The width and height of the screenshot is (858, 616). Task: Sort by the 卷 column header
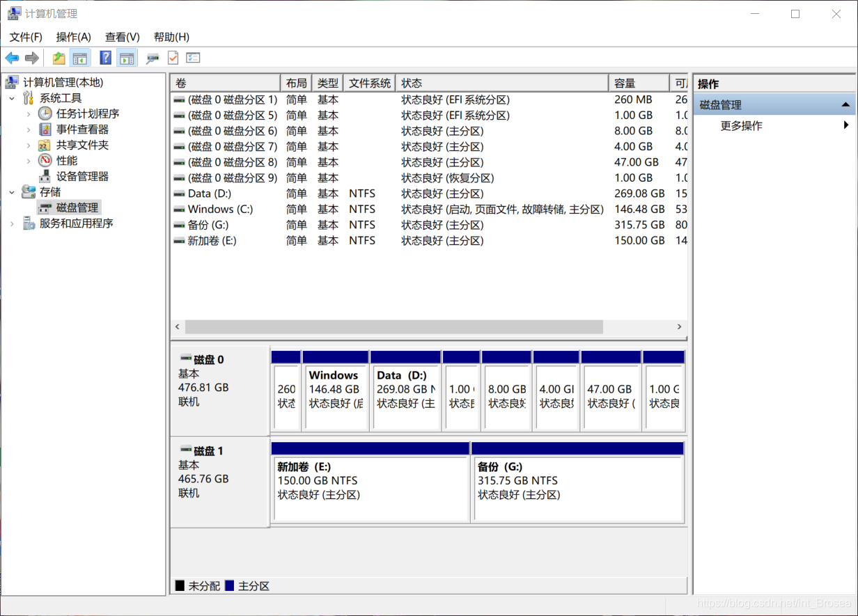[x=226, y=83]
